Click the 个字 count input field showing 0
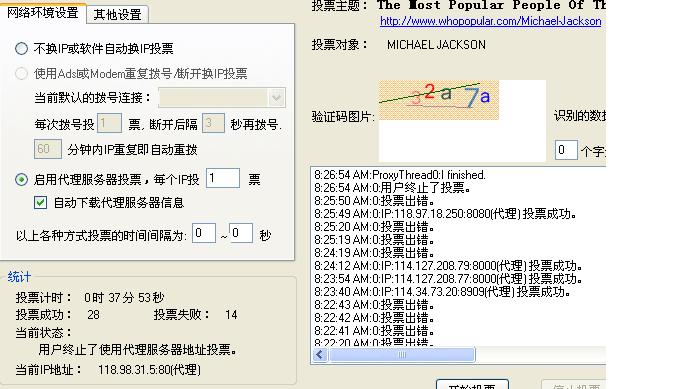683x389 pixels. 566,150
